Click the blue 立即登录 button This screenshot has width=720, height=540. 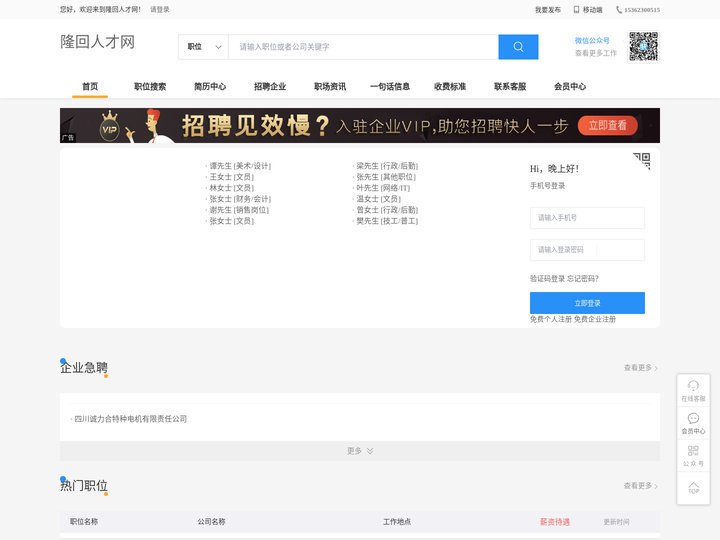click(587, 303)
